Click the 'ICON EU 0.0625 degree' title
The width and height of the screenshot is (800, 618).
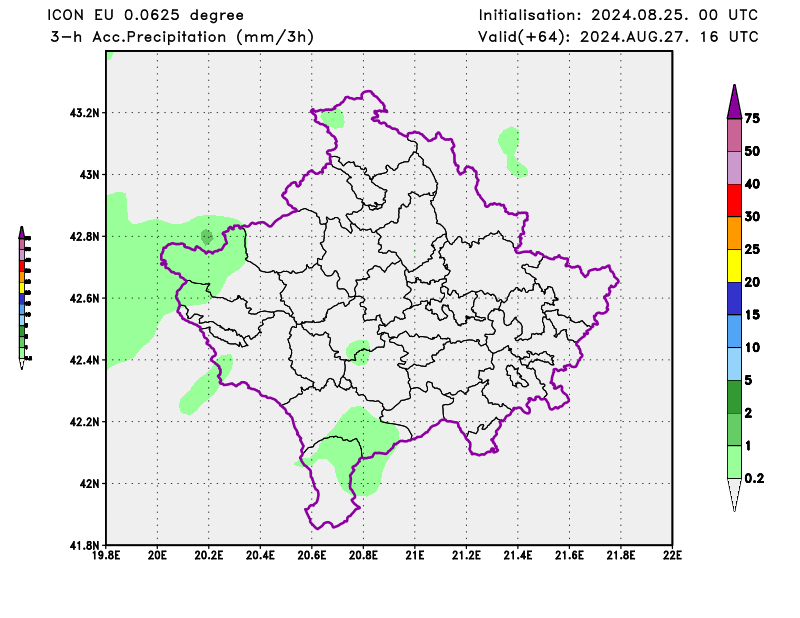pos(145,15)
